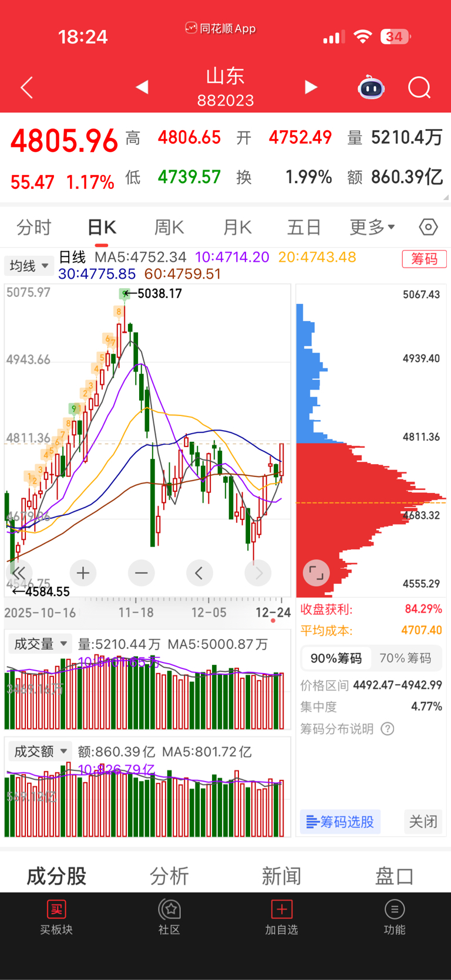Open chip distribution help question mark
451x980 pixels.
click(x=388, y=729)
